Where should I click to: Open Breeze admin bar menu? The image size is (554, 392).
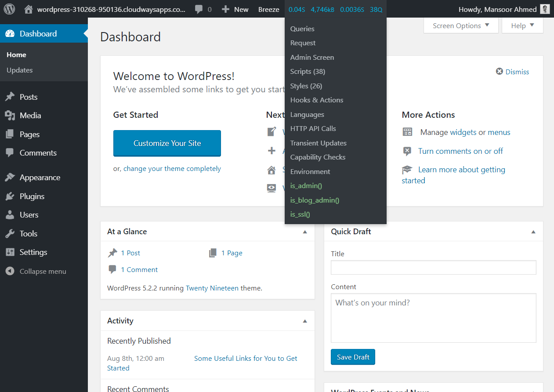pos(269,9)
